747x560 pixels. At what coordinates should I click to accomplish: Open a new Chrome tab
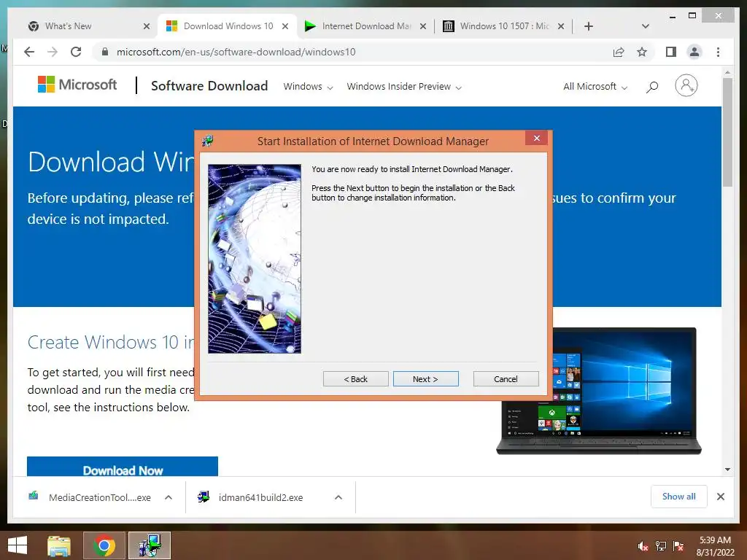point(589,26)
